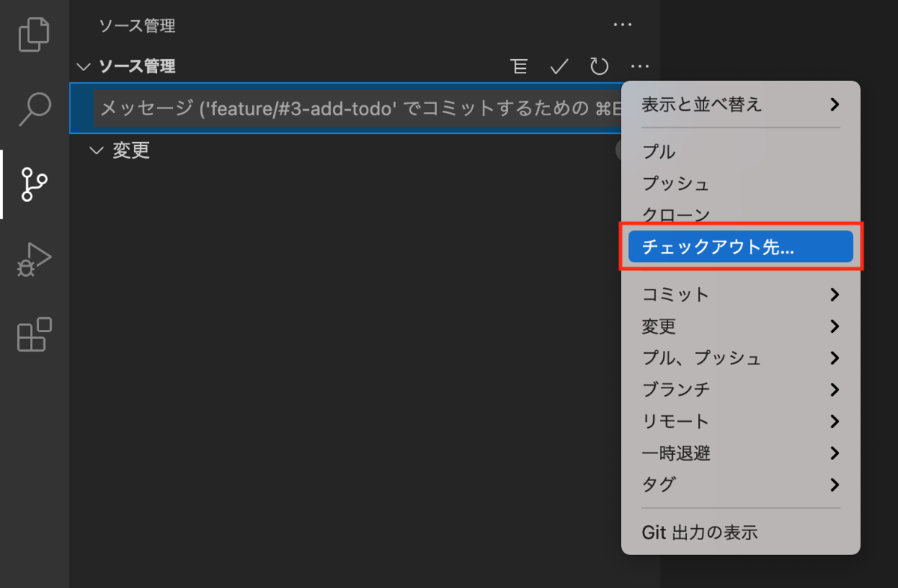Click the commit checkmark icon
This screenshot has width=898, height=588.
point(559,66)
